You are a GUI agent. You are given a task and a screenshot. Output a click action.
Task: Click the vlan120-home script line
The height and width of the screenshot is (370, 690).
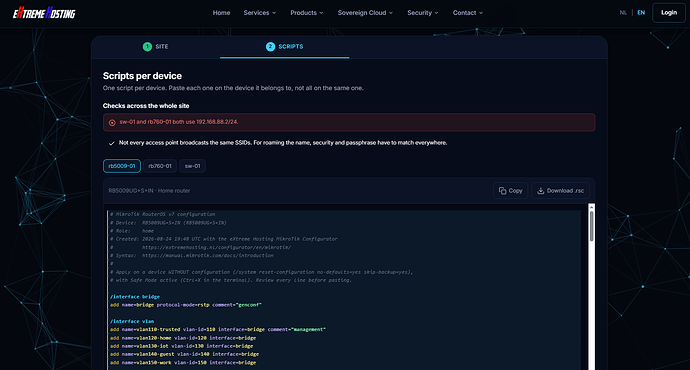click(x=183, y=338)
